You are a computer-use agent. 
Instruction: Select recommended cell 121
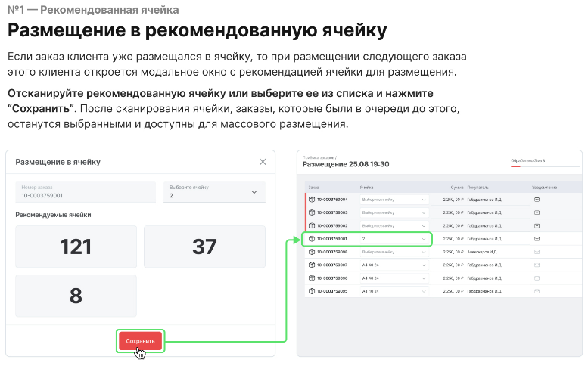(x=76, y=247)
